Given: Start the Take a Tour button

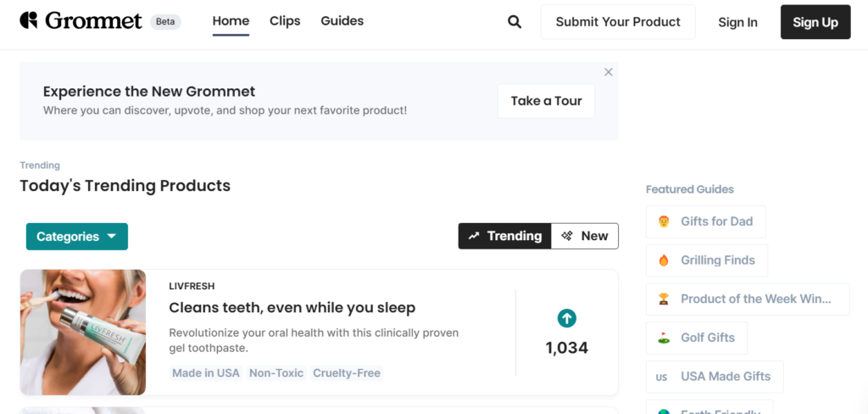Looking at the screenshot, I should (546, 101).
